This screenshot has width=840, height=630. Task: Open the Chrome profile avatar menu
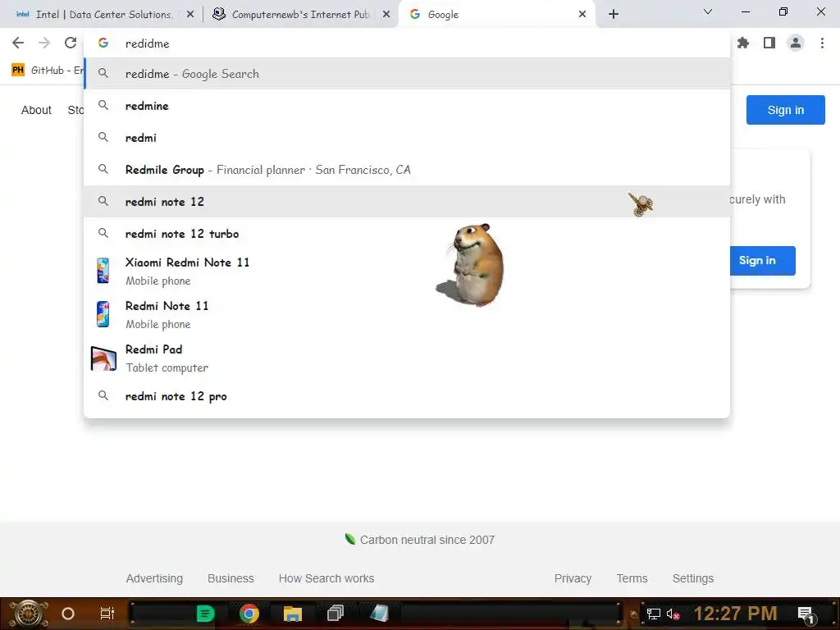pos(796,43)
